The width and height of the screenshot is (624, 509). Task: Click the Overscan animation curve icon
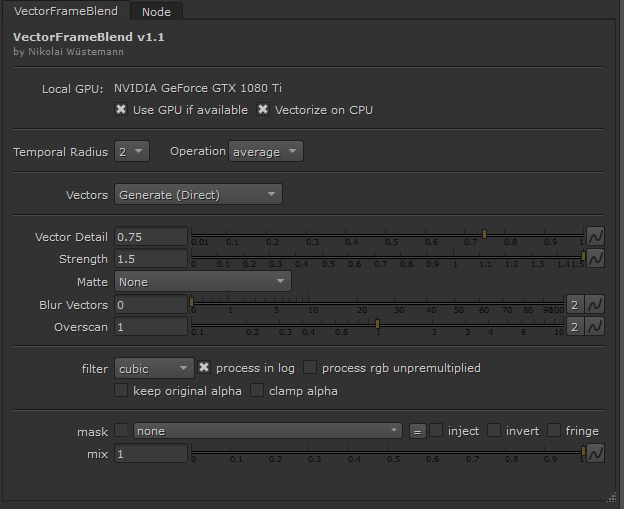[x=595, y=327]
